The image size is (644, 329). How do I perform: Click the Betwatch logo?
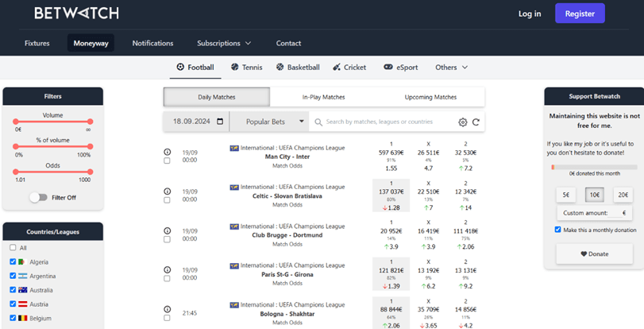(x=77, y=14)
